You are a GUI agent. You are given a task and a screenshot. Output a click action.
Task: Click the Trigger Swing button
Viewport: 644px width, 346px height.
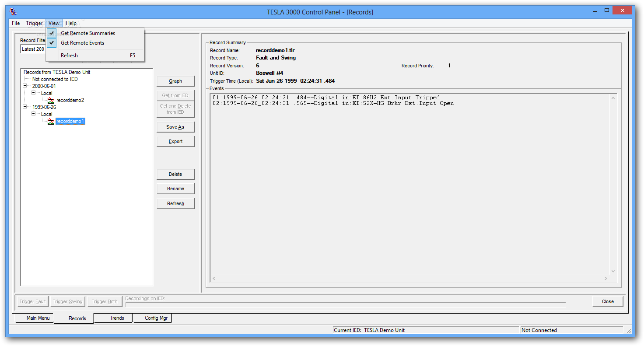click(68, 301)
